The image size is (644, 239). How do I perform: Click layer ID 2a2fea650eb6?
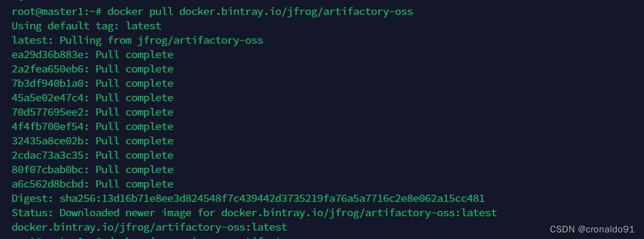[x=50, y=69]
